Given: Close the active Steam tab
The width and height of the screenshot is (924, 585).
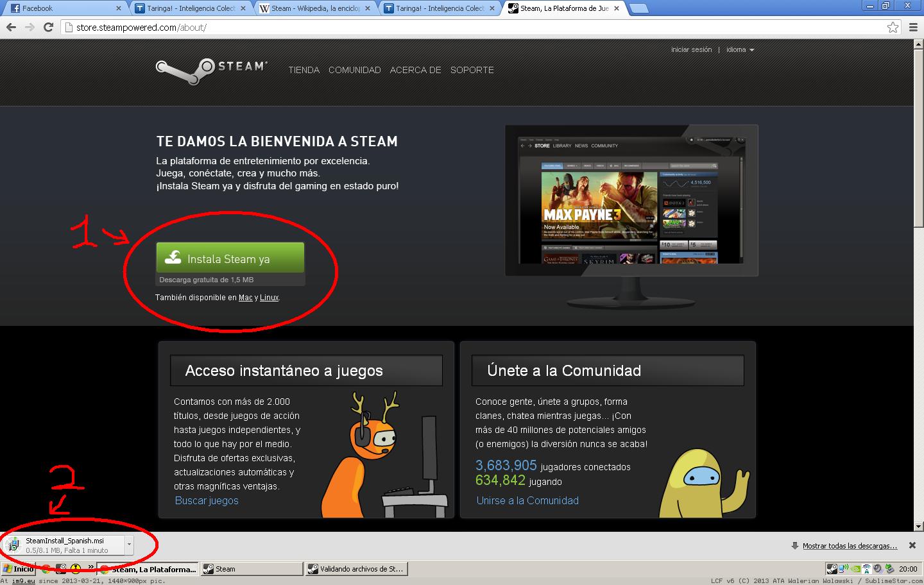Looking at the screenshot, I should (x=617, y=8).
